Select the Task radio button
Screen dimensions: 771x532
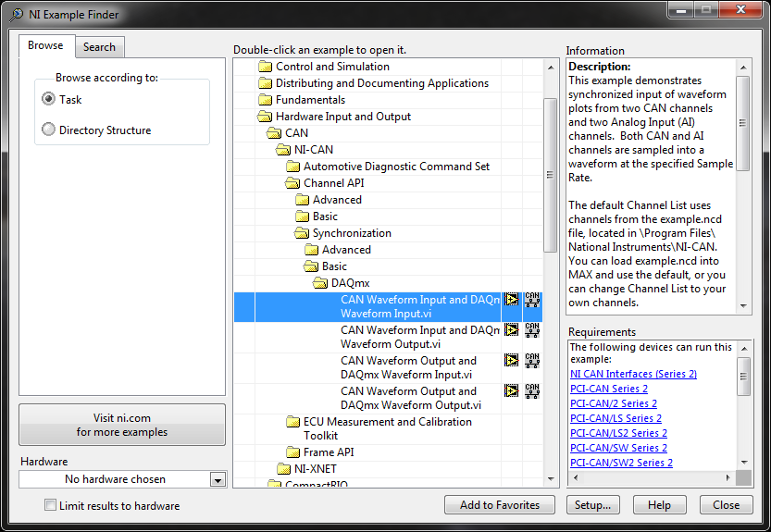48,99
